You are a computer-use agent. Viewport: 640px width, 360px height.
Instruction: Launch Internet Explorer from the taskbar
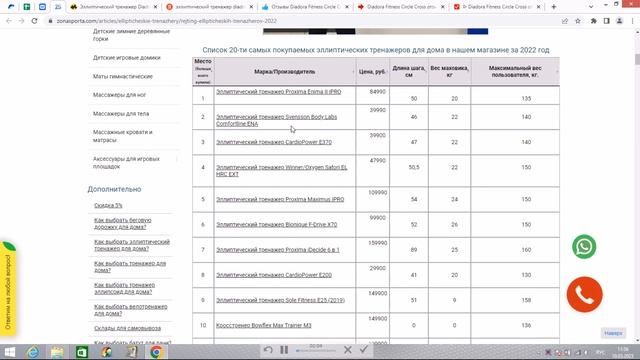33,352
